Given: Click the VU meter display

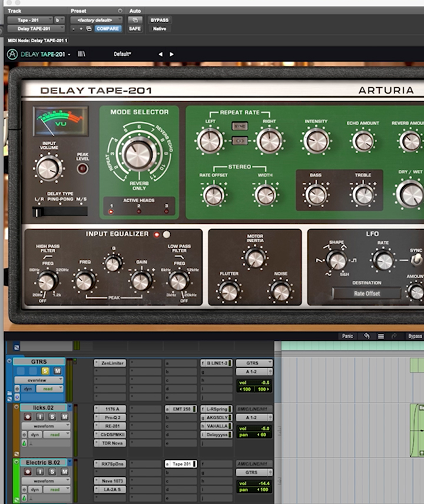Looking at the screenshot, I should [x=61, y=121].
